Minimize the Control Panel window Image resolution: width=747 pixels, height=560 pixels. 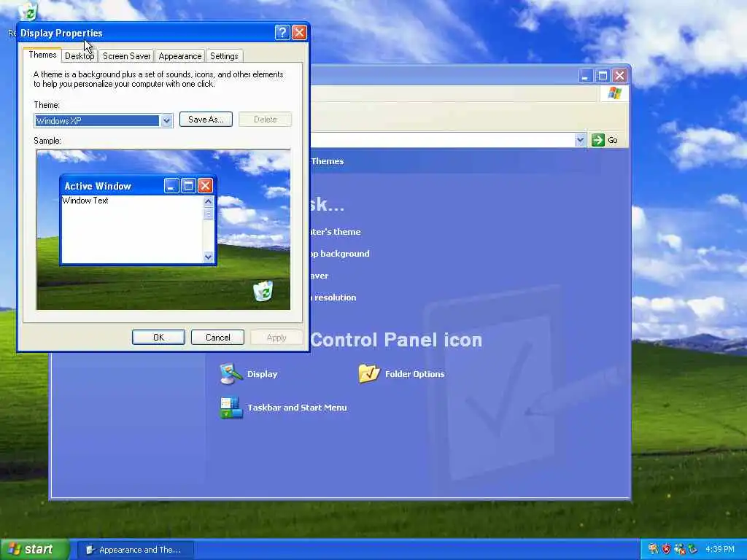[586, 76]
